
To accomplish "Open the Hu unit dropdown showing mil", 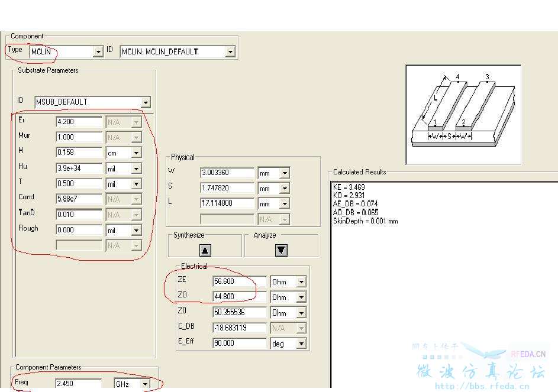I will [136, 169].
